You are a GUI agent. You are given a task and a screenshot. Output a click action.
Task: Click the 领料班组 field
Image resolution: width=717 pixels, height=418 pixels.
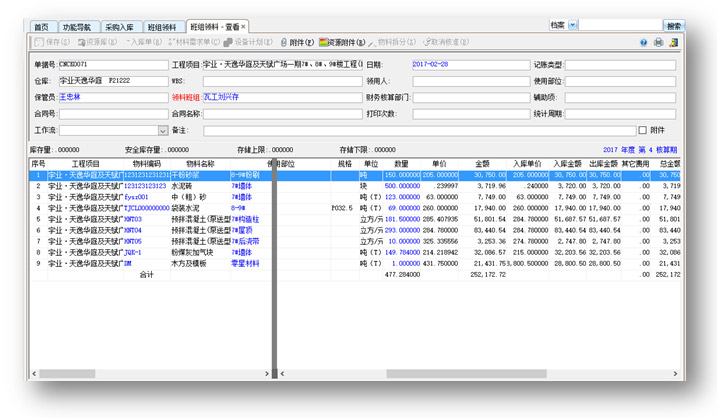pyautogui.click(x=283, y=97)
